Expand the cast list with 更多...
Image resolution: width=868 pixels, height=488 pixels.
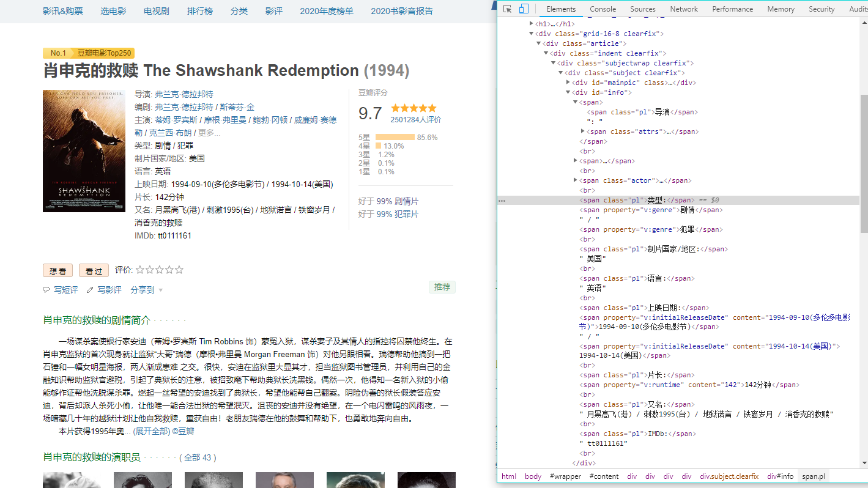tap(209, 133)
